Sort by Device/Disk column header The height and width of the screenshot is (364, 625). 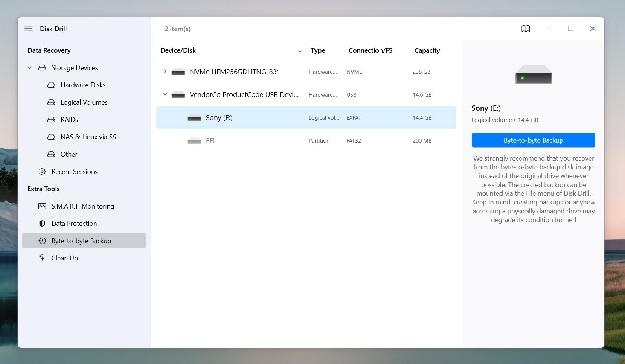click(x=178, y=50)
